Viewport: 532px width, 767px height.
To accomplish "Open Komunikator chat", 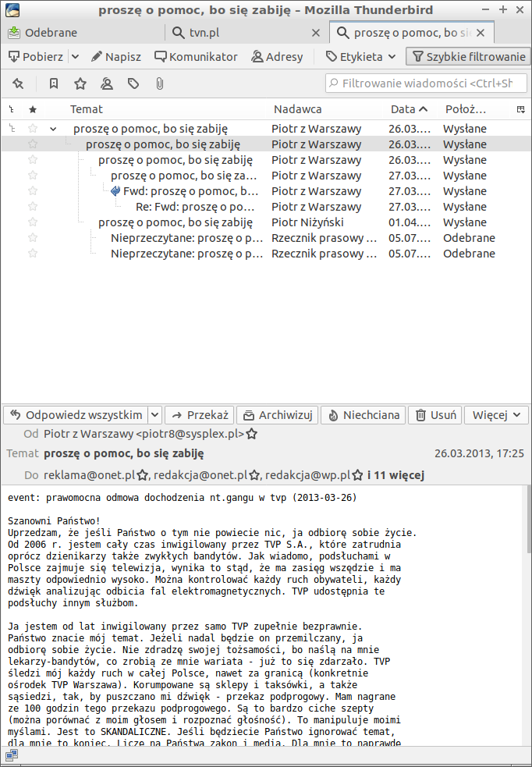I will [196, 57].
